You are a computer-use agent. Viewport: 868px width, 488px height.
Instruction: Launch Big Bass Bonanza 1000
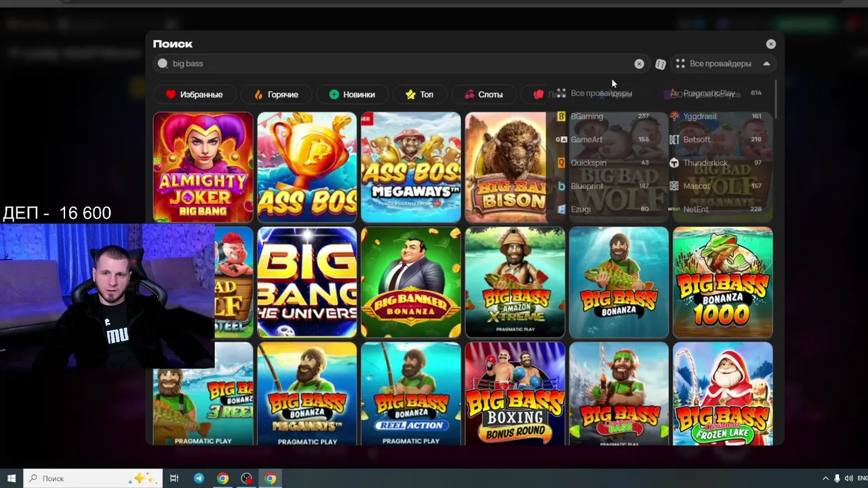(x=723, y=282)
